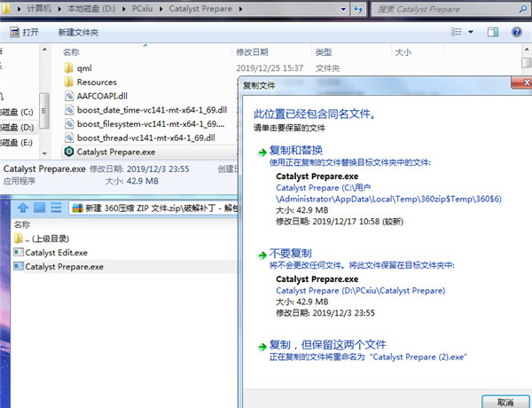
Task: Select the Resources folder icon
Action: tap(68, 82)
